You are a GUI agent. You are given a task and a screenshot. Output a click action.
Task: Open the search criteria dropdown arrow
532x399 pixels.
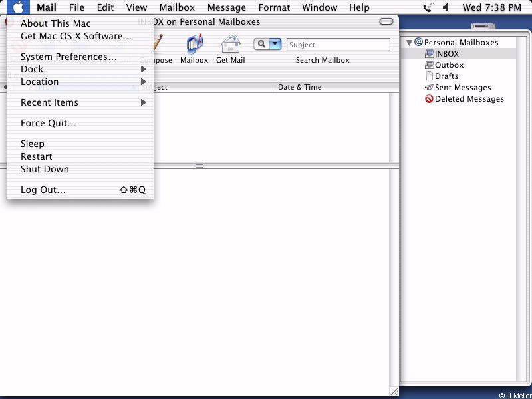coord(275,44)
